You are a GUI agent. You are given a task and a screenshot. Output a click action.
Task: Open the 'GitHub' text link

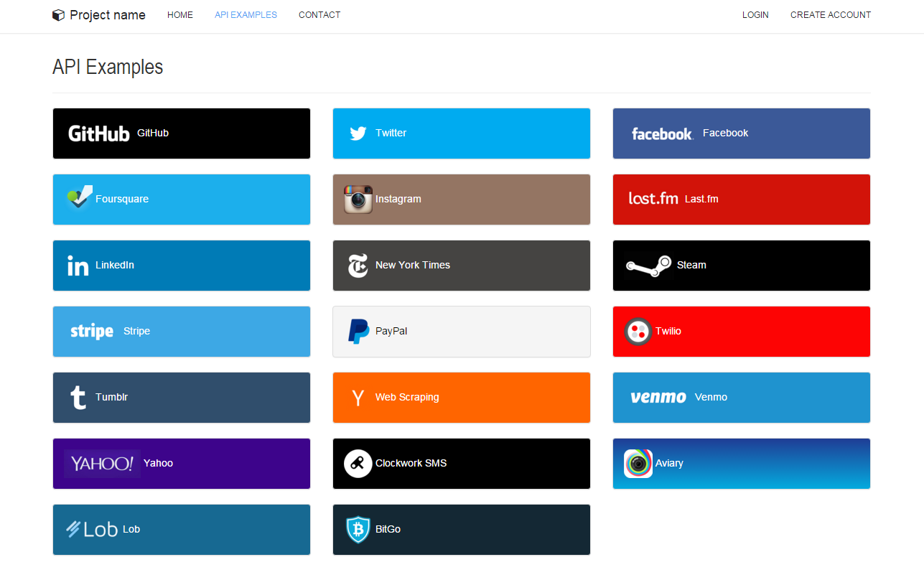(x=153, y=133)
